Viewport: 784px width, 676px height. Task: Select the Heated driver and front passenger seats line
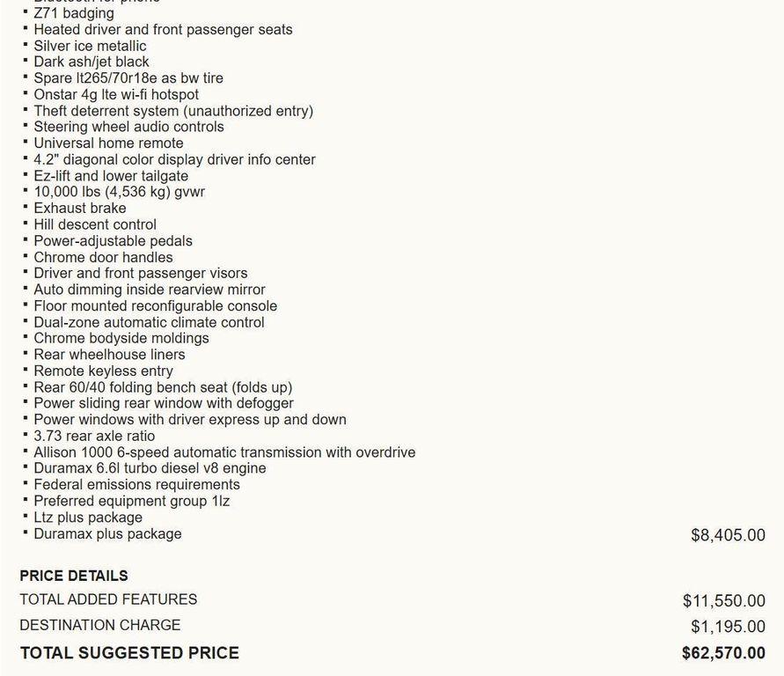163,29
